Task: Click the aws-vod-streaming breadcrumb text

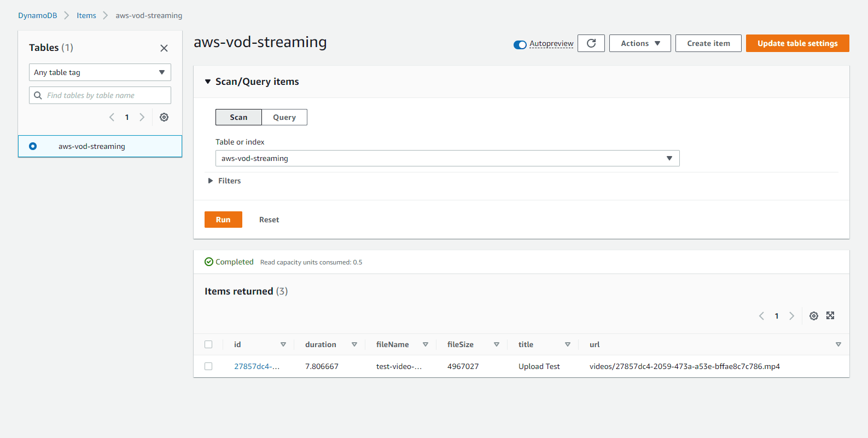Action: point(149,15)
